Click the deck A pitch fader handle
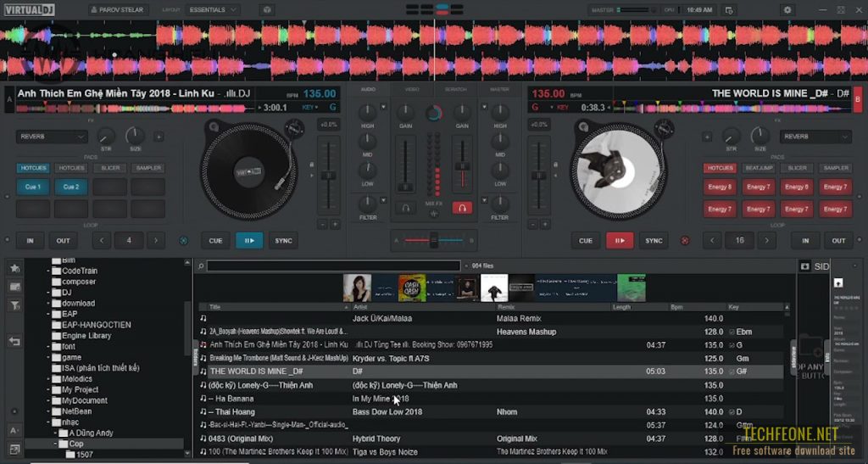The width and height of the screenshot is (868, 464). click(x=329, y=176)
